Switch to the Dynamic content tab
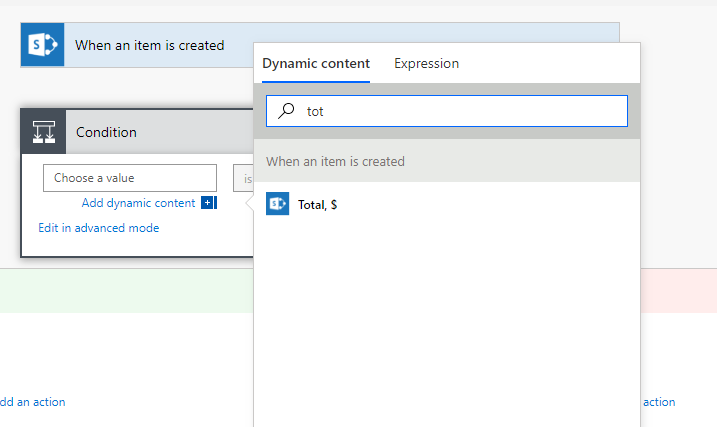The image size is (717, 427). [x=316, y=64]
